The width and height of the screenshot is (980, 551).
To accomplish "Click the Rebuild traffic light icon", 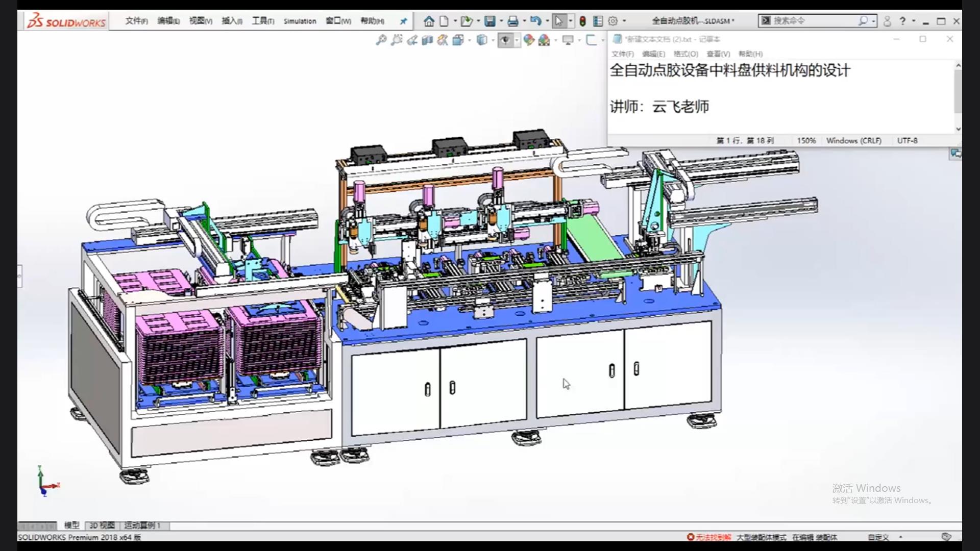I will 582,21.
